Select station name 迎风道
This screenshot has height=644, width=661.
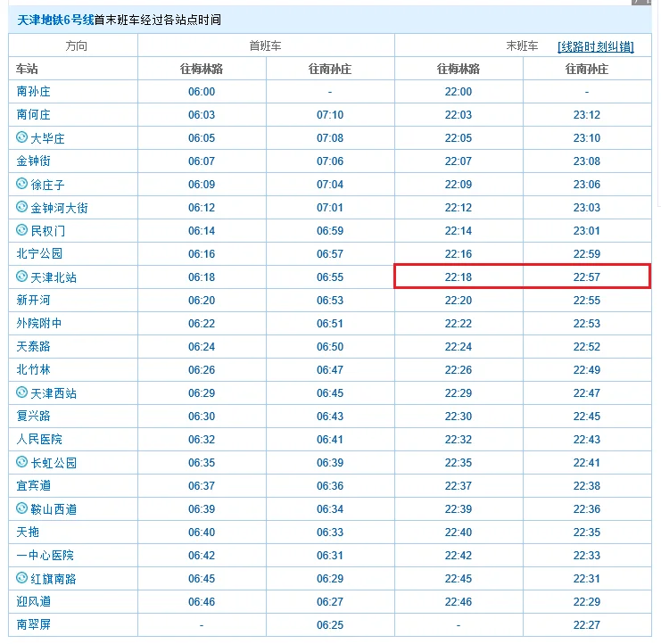click(33, 601)
